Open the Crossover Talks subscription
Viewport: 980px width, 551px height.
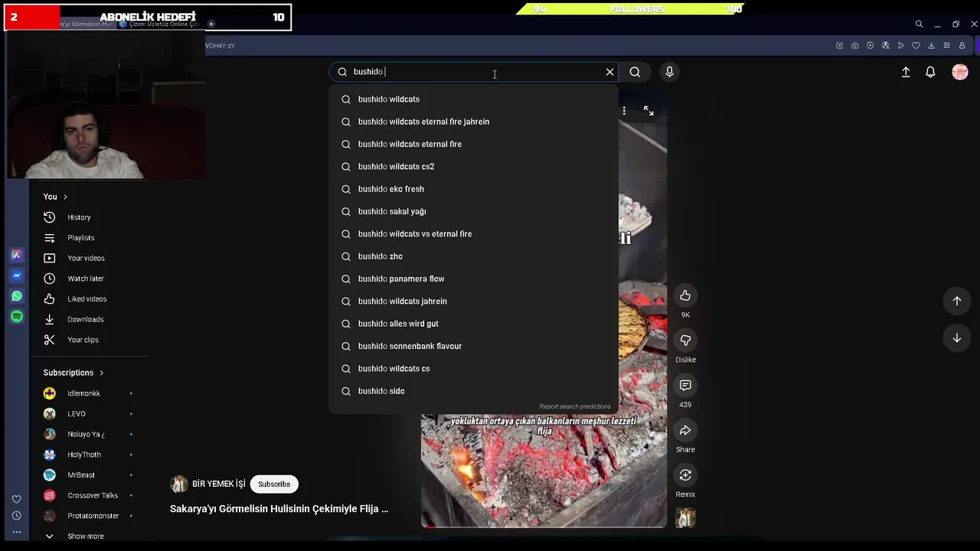(93, 496)
